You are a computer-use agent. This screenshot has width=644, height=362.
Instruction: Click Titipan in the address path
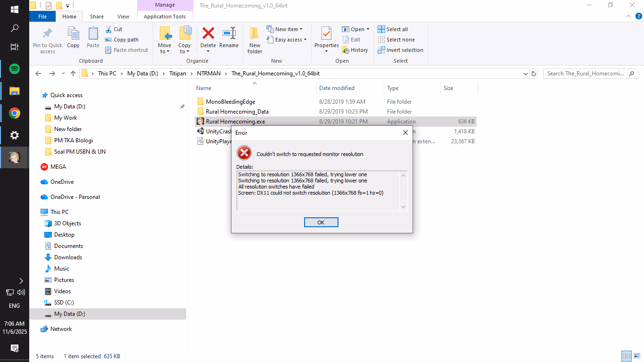tap(178, 74)
